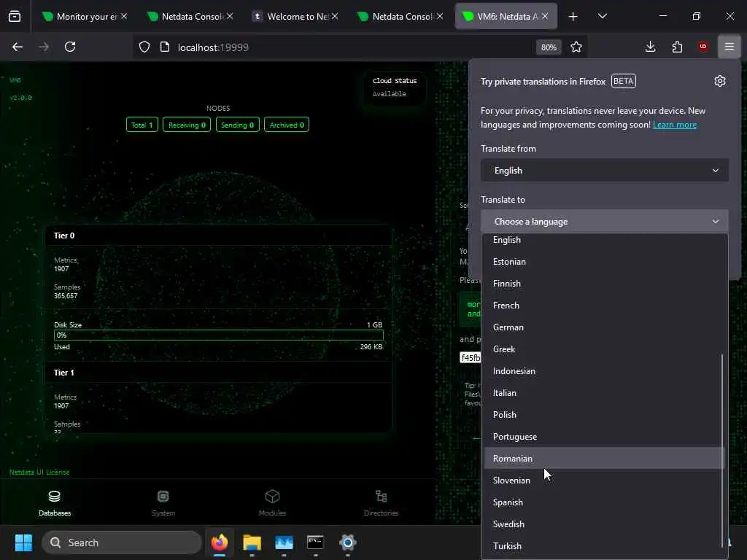
Task: Switch to the 'Welcome to Ne' tab
Action: coord(295,16)
